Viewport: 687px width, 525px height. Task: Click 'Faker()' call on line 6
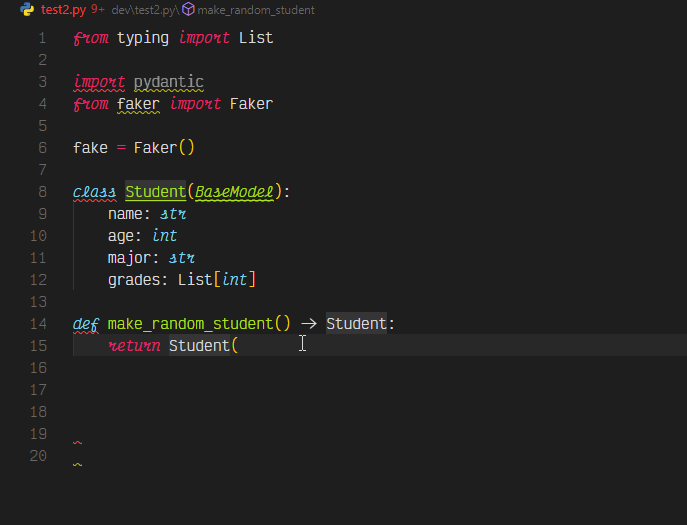tap(164, 148)
